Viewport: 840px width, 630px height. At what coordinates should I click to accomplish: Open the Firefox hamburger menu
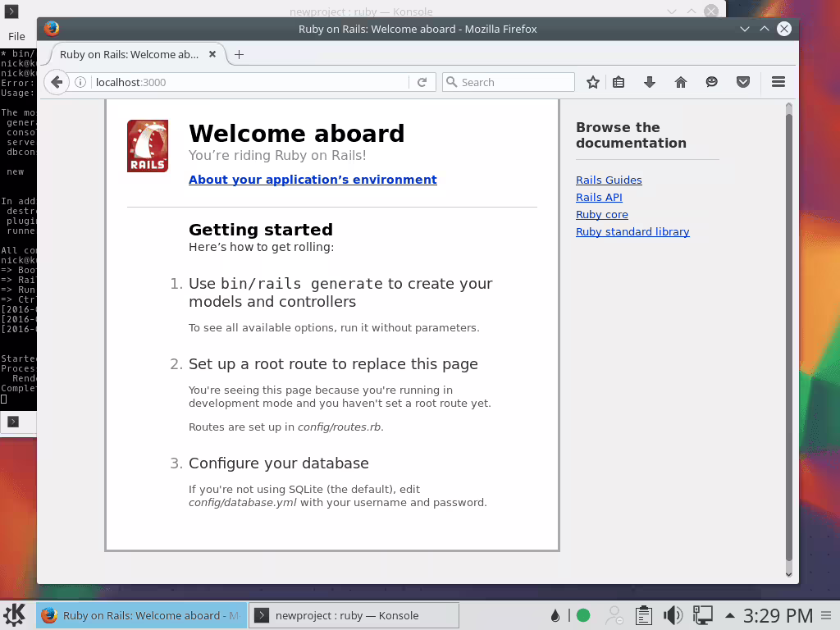(x=778, y=82)
